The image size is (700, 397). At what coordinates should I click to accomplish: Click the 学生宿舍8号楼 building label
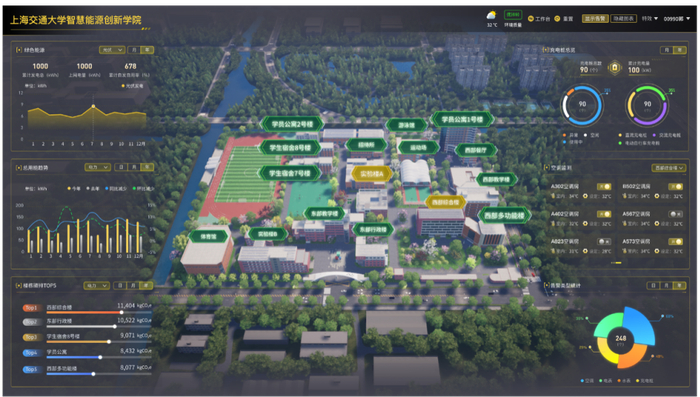pyautogui.click(x=290, y=147)
